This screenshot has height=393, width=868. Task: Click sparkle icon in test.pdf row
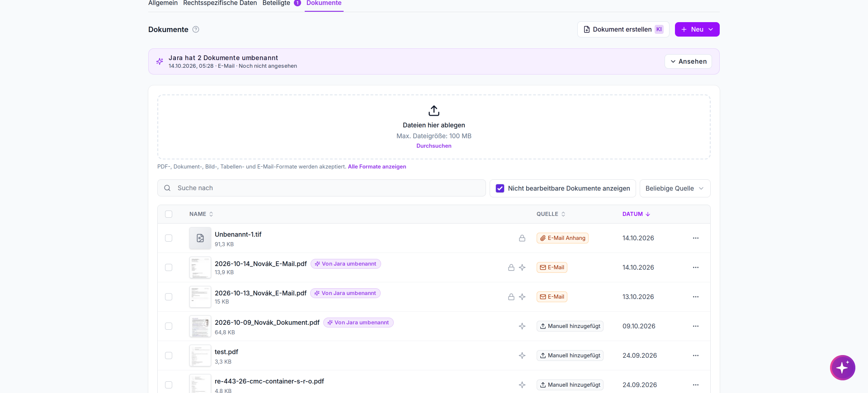click(x=522, y=356)
